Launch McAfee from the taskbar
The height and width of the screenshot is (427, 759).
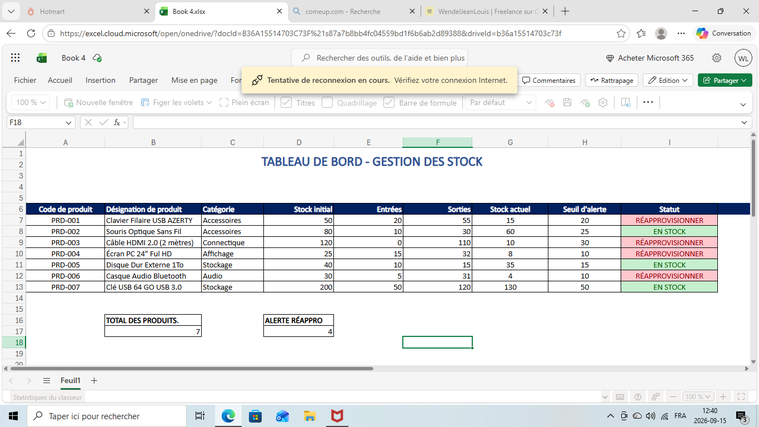(x=337, y=416)
